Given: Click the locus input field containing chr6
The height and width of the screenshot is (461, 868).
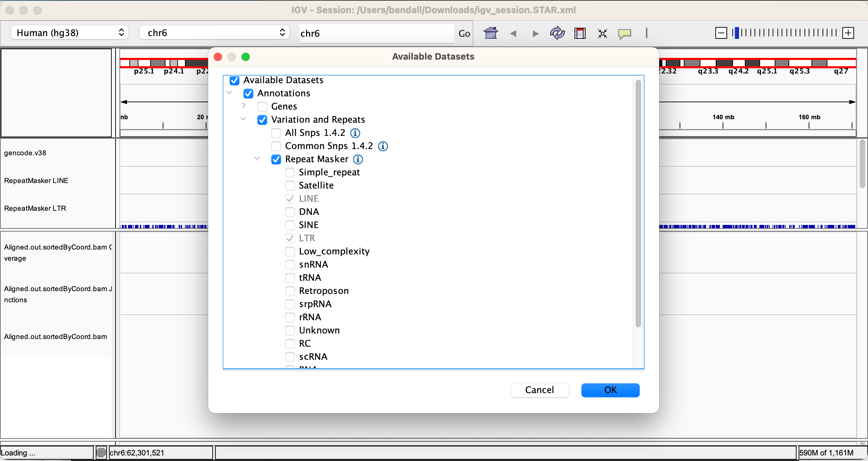Looking at the screenshot, I should point(377,34).
